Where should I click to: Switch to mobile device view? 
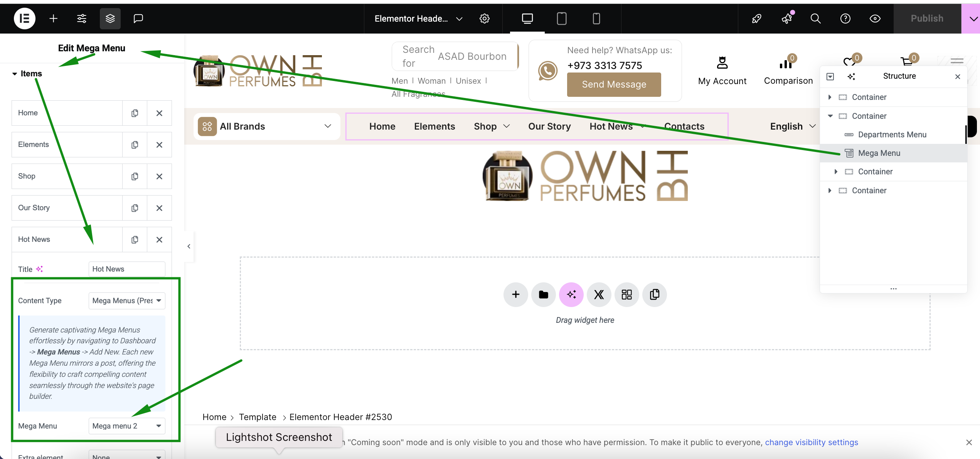[596, 19]
